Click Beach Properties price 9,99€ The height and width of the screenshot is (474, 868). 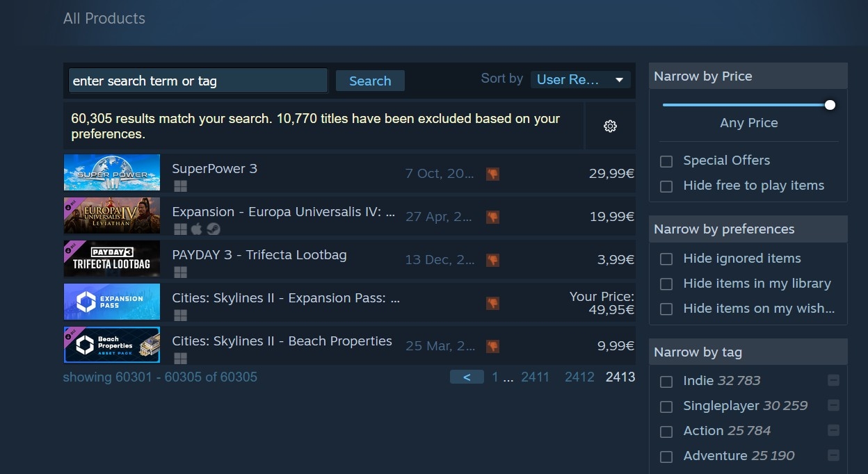click(x=616, y=345)
